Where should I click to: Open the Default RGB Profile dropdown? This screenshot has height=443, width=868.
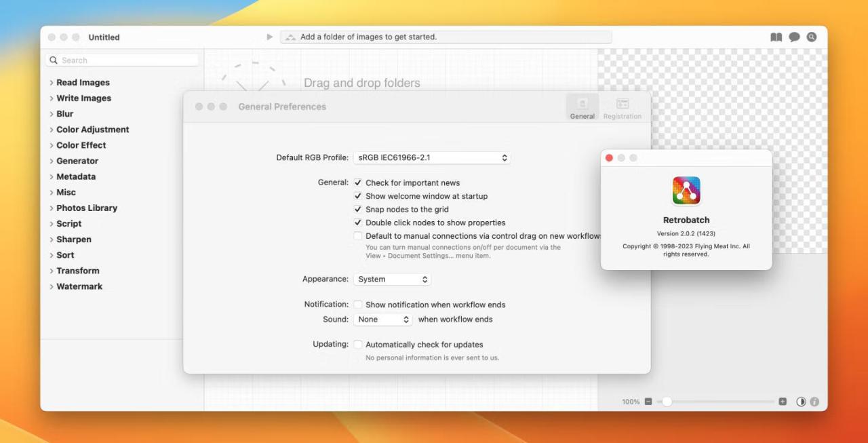click(x=432, y=157)
